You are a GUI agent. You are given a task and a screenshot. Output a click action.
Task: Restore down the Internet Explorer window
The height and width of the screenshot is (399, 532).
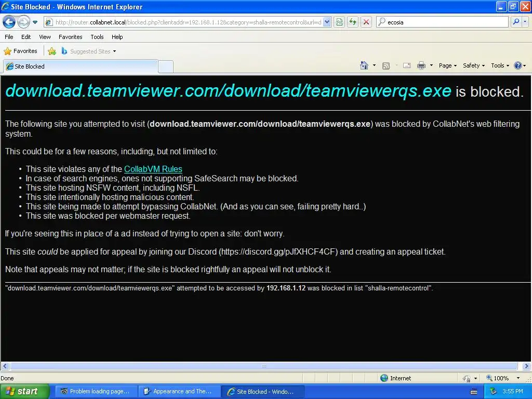(x=513, y=6)
